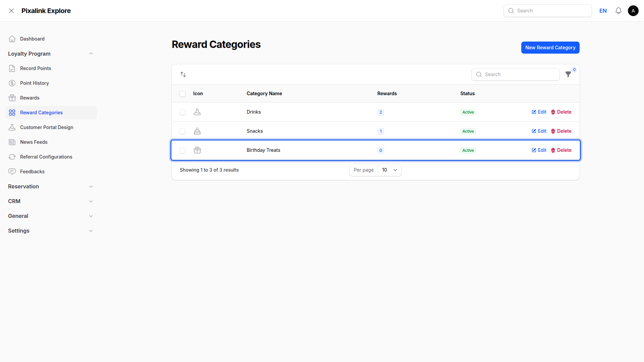The width and height of the screenshot is (644, 362).
Task: Toggle the select-all checkbox in table header
Action: point(182,94)
